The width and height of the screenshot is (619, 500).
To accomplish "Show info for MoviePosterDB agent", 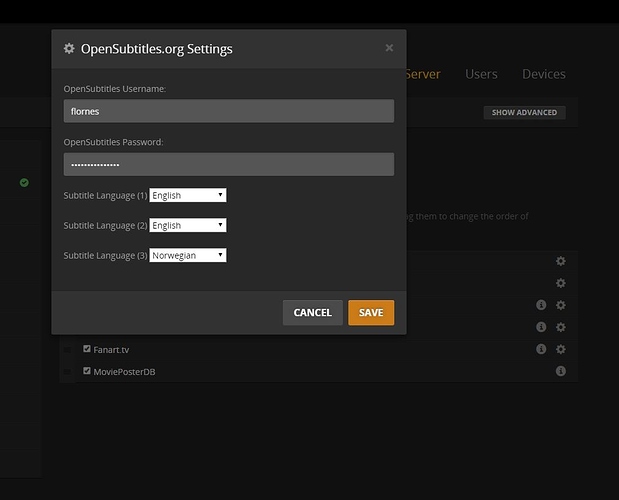I will click(x=561, y=371).
